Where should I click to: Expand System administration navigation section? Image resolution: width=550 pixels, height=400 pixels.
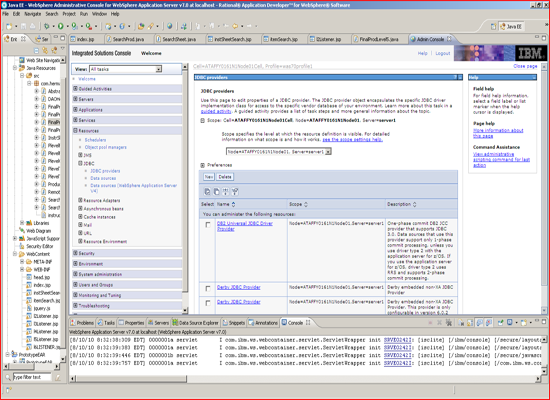(x=75, y=274)
